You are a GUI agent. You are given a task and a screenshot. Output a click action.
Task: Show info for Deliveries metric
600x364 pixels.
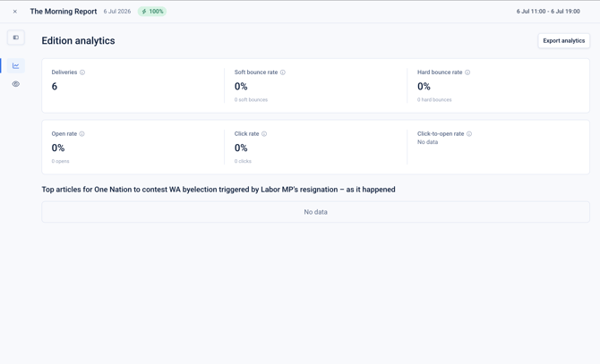click(82, 72)
